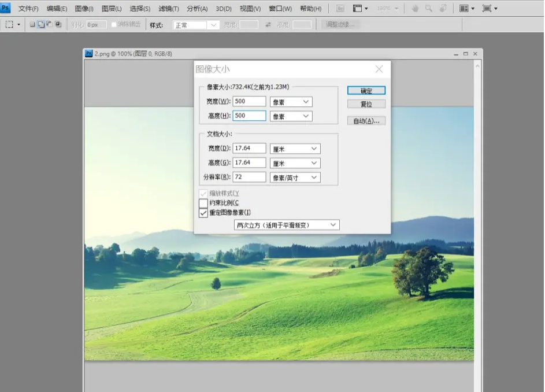Viewport: 545px width, 392px height.
Task: Open the 编辑(E) menu
Action: tap(57, 9)
